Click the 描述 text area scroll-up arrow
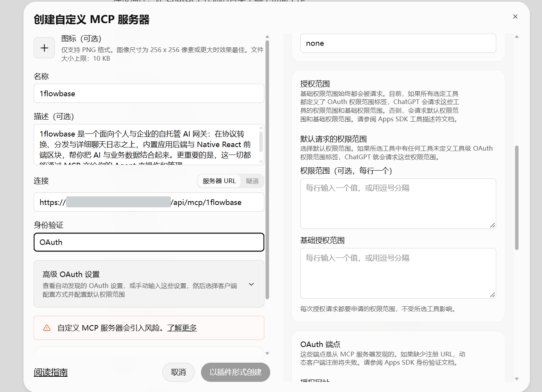Screen dimensions: 542x392 click(x=261, y=128)
